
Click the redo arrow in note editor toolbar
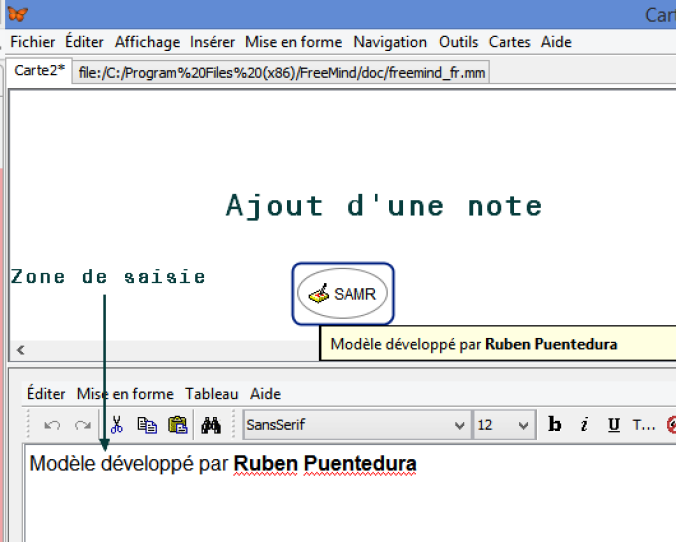click(82, 425)
